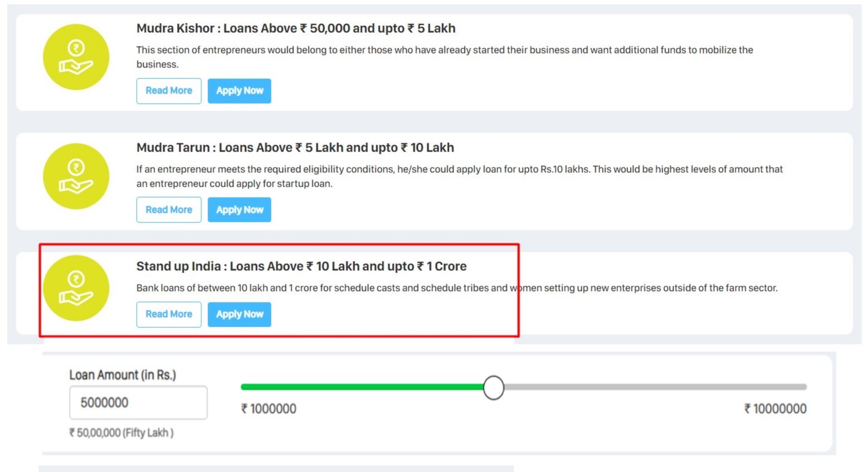
Task: Click Read More under Mudra Kishor
Action: 168,90
